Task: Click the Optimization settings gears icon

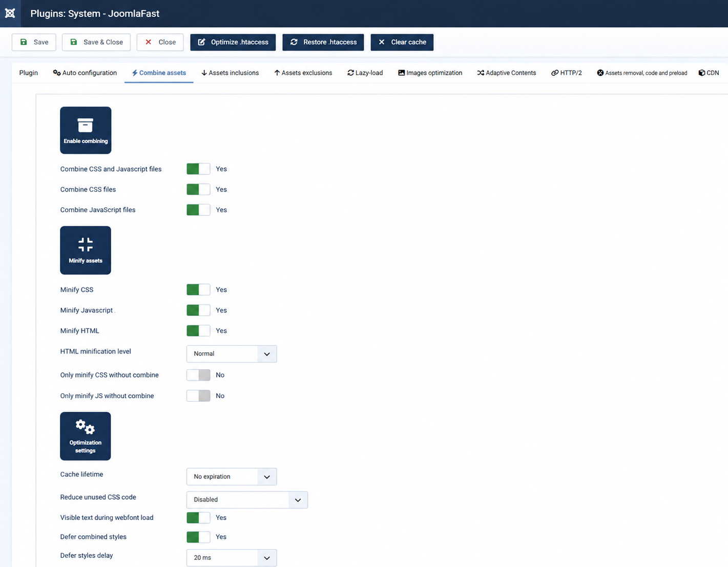Action: pyautogui.click(x=85, y=427)
